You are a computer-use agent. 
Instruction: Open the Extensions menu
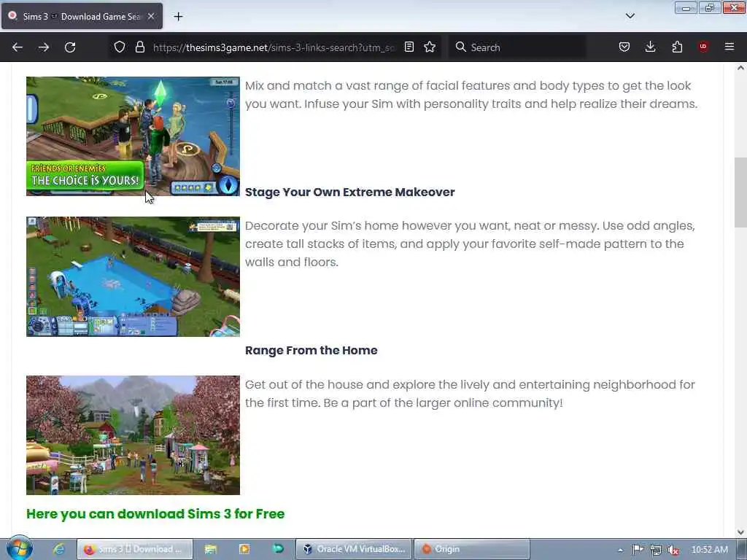pos(677,47)
